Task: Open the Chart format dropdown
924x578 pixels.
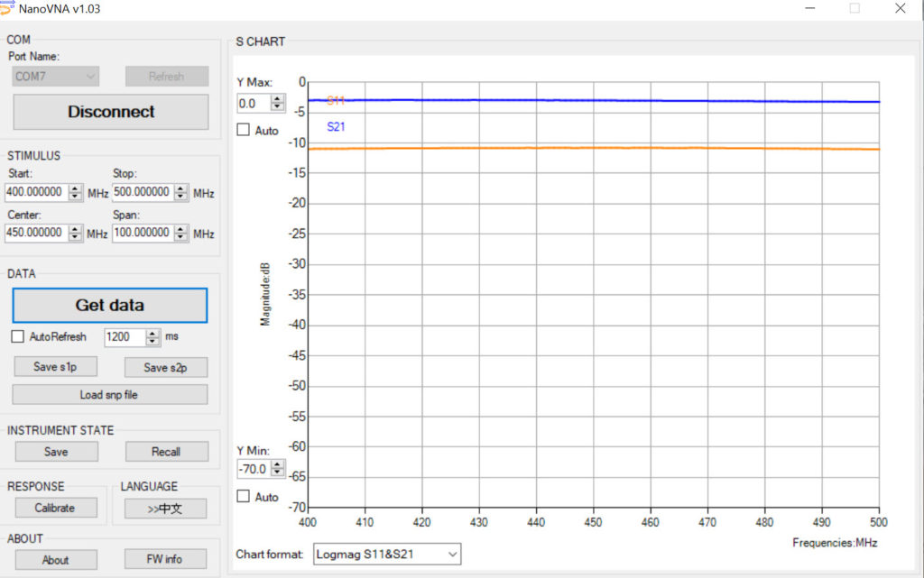Action: click(387, 555)
